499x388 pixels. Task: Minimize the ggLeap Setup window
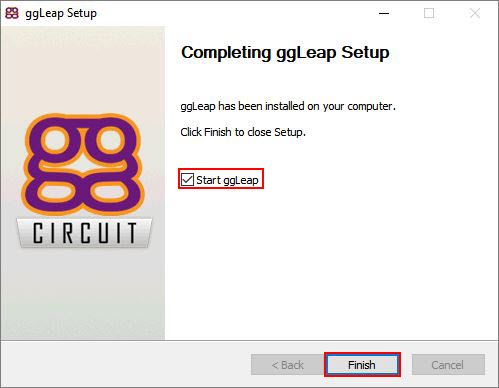point(384,13)
